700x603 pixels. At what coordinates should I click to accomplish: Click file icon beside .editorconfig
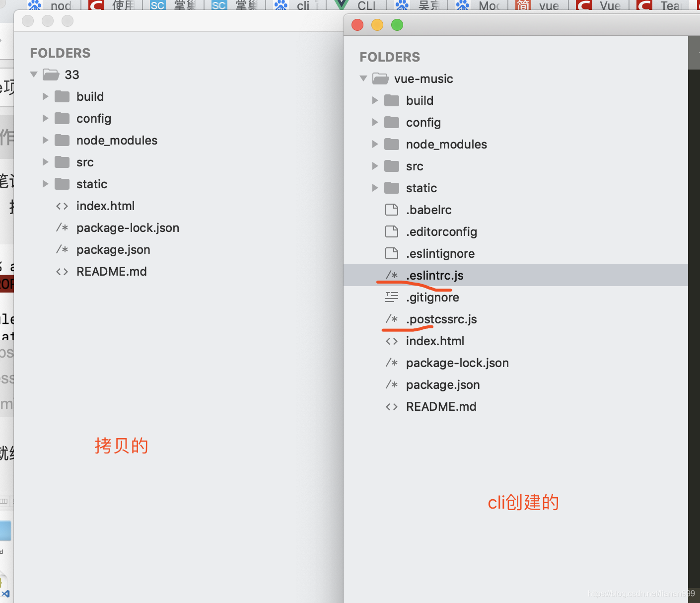[392, 231]
